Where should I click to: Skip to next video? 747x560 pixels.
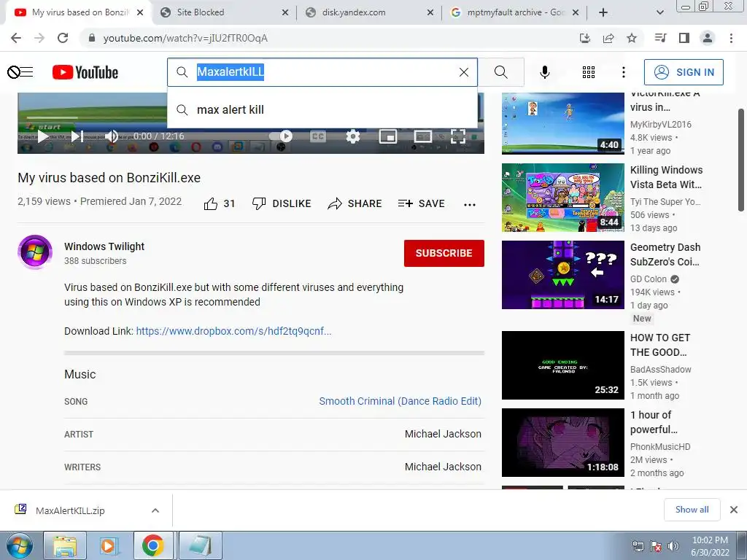coord(77,136)
